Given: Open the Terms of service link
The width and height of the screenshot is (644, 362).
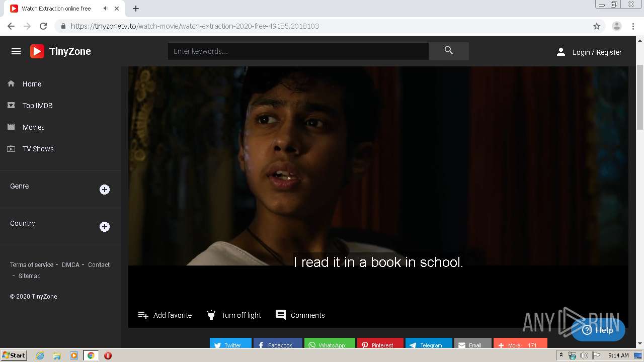Looking at the screenshot, I should 32,264.
